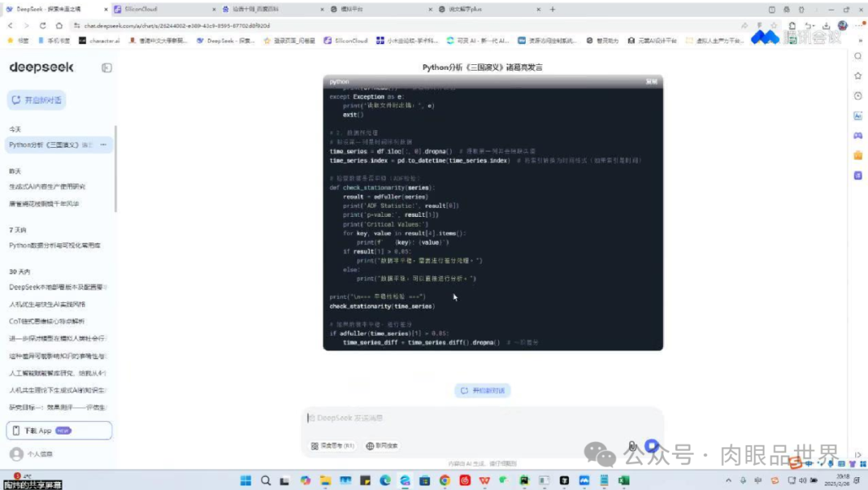The height and width of the screenshot is (490, 868).
Task: Open options menu for Python分析《三国演义》chat
Action: (104, 145)
